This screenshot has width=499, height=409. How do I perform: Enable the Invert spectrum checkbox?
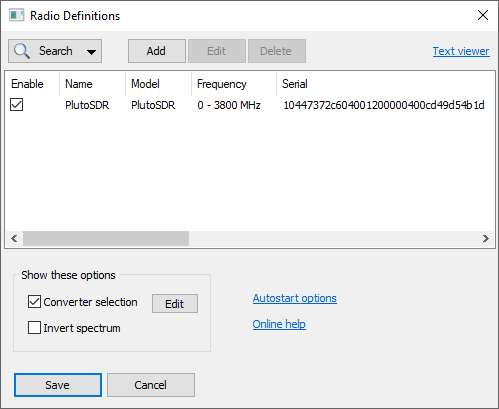pos(34,328)
